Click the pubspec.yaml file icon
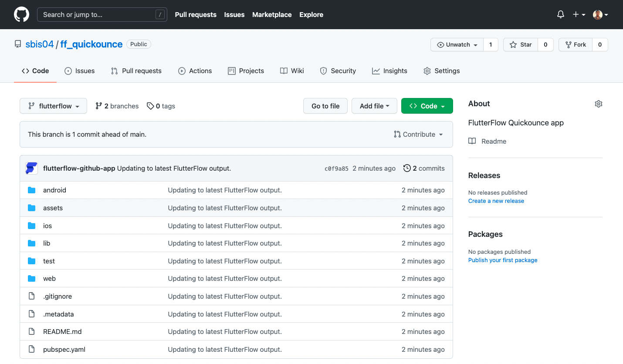This screenshot has width=623, height=364. point(32,349)
